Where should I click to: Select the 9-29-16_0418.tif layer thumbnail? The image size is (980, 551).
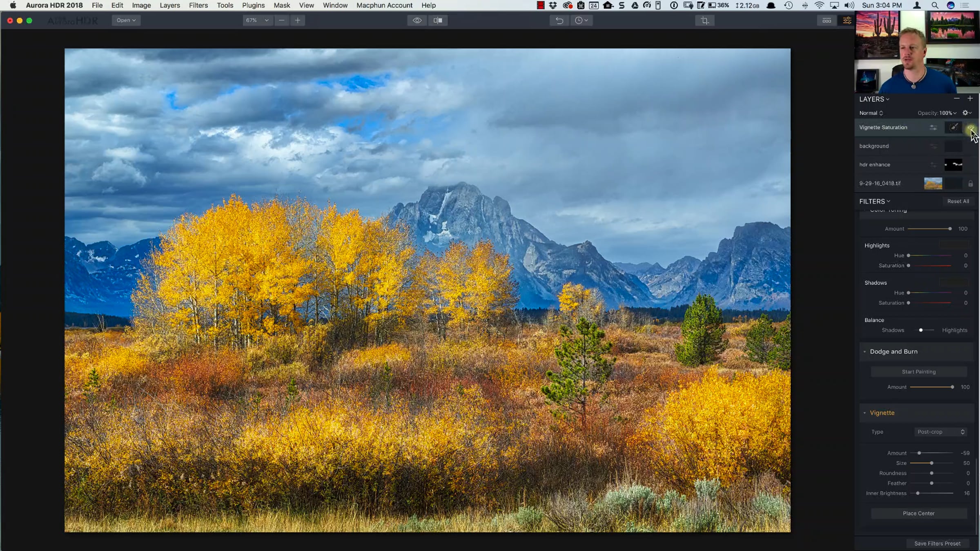[x=933, y=184]
